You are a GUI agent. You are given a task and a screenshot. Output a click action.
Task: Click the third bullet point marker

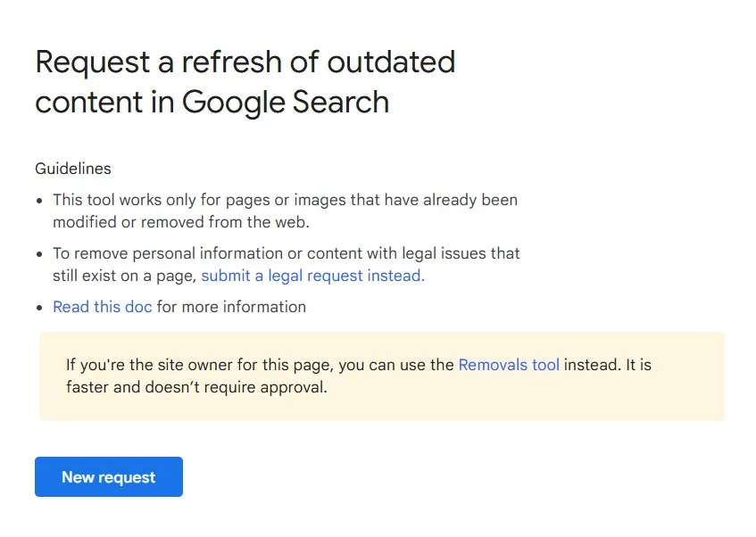[40, 306]
